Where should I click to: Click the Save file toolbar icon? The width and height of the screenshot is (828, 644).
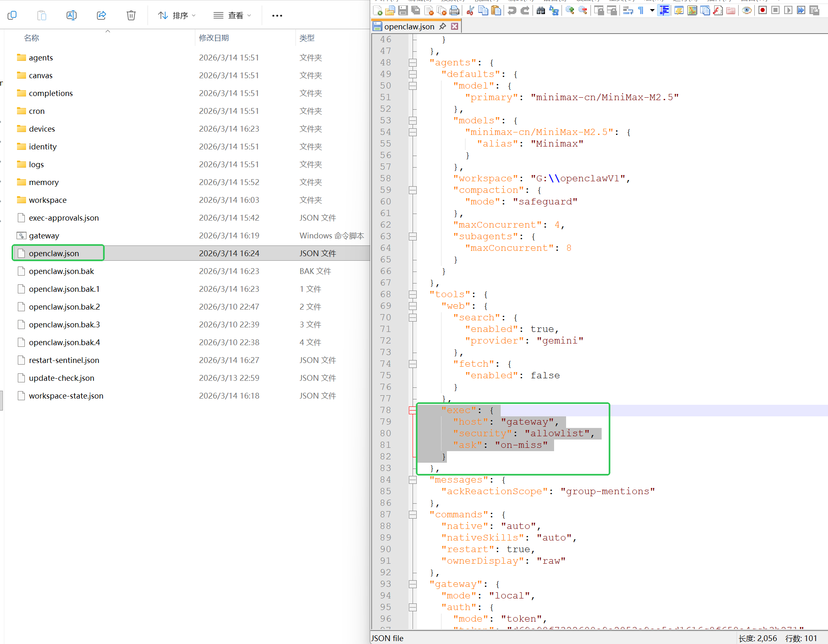click(x=403, y=10)
